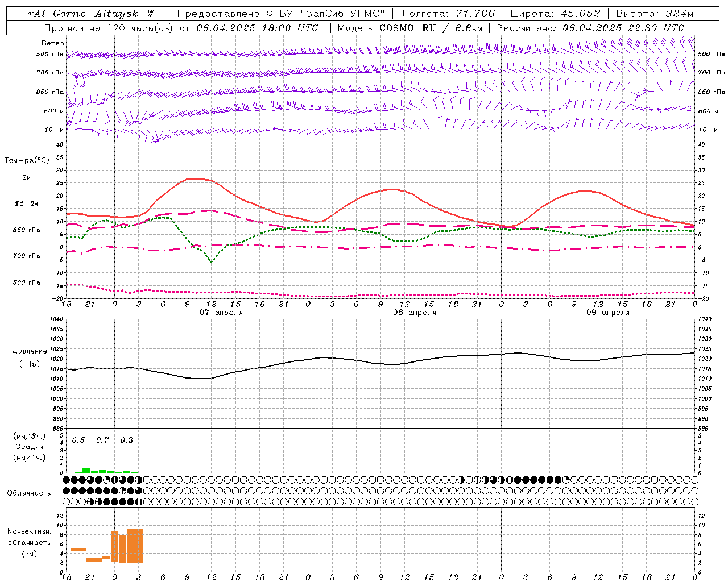Viewport: 728px width, 582px height.
Task: Click the 700 гПа temperature legend entry
Action: click(x=26, y=258)
